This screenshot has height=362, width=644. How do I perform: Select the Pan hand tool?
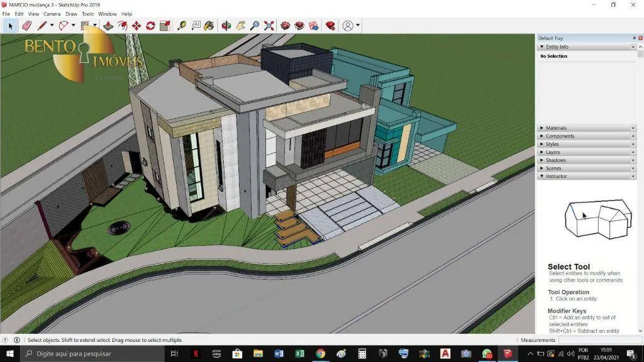click(240, 26)
